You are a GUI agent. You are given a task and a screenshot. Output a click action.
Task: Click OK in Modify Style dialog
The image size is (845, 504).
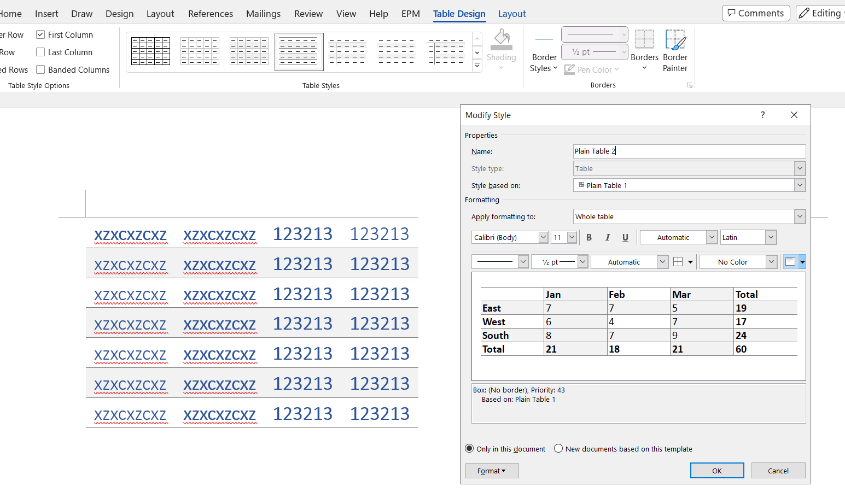coord(716,471)
